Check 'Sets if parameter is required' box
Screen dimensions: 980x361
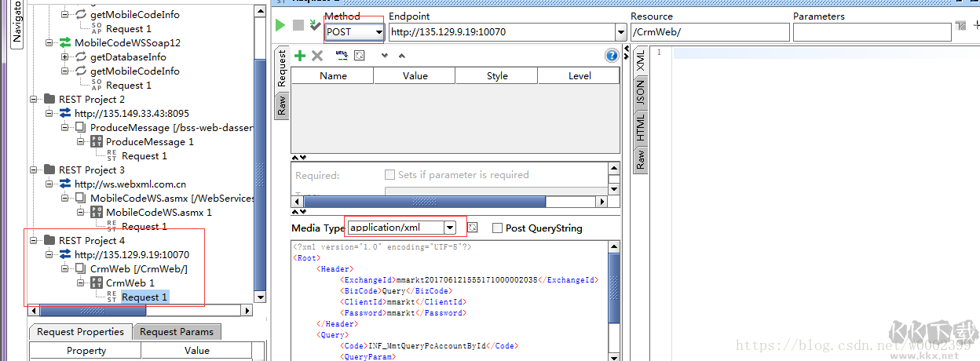pos(389,175)
